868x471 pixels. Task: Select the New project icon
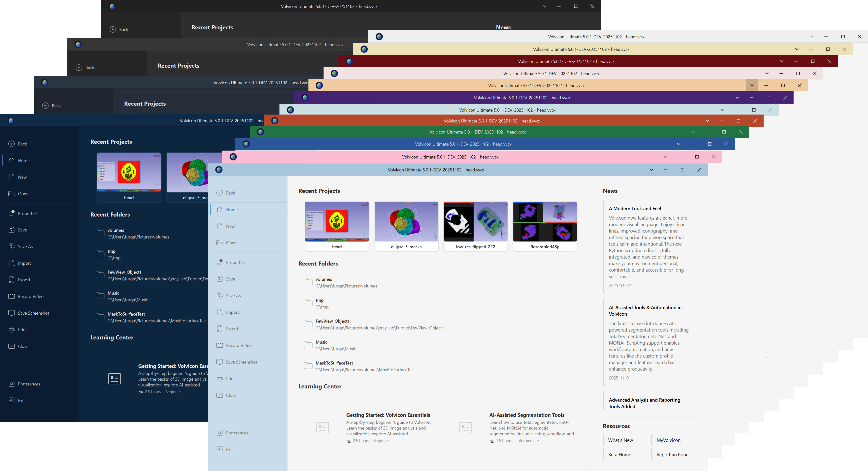(x=220, y=226)
